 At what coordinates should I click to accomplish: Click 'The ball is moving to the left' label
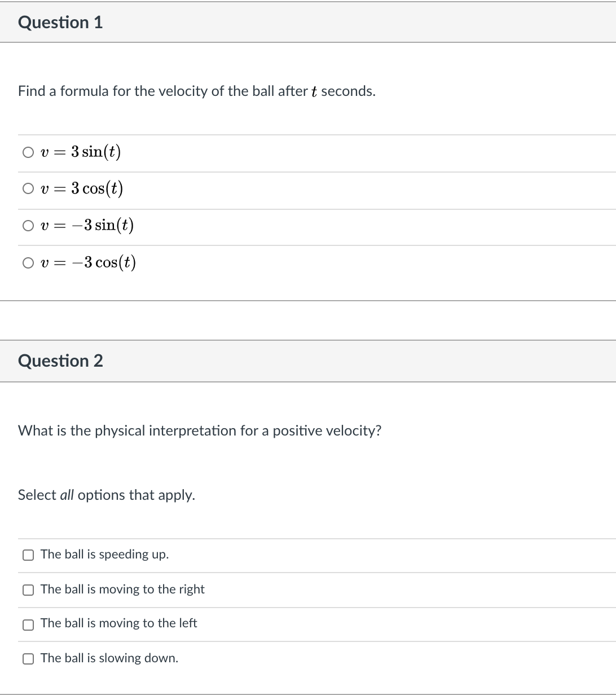tap(118, 623)
